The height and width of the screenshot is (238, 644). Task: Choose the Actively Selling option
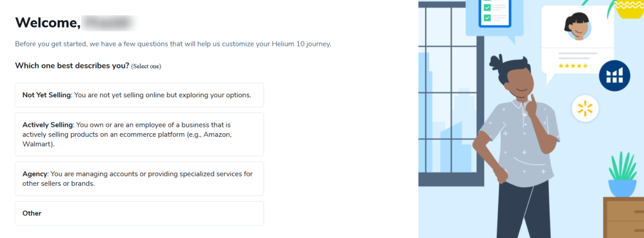coord(139,134)
